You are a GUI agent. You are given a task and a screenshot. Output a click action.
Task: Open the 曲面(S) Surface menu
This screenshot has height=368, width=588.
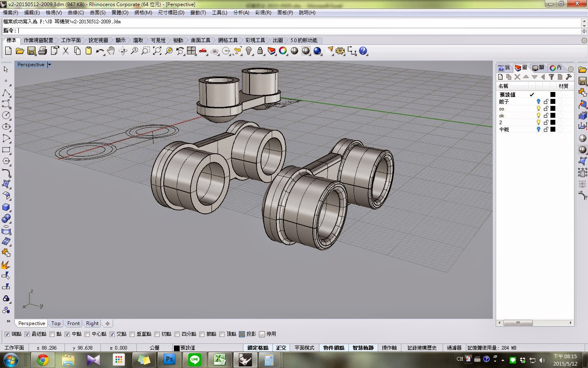(x=98, y=13)
